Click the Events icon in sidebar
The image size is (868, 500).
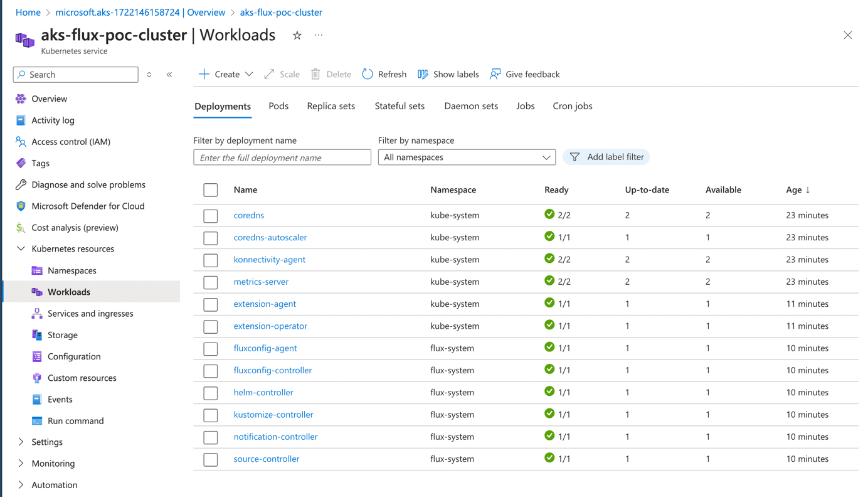(37, 400)
